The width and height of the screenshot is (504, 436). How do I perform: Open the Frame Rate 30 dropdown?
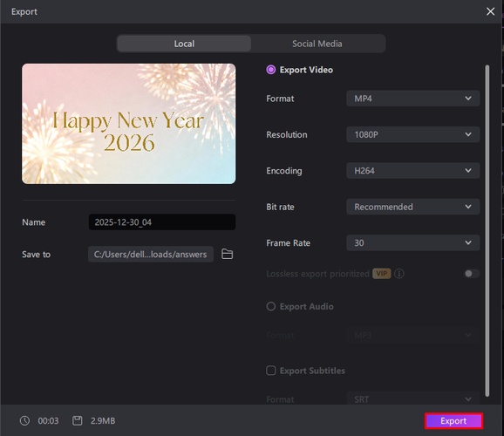tap(412, 242)
